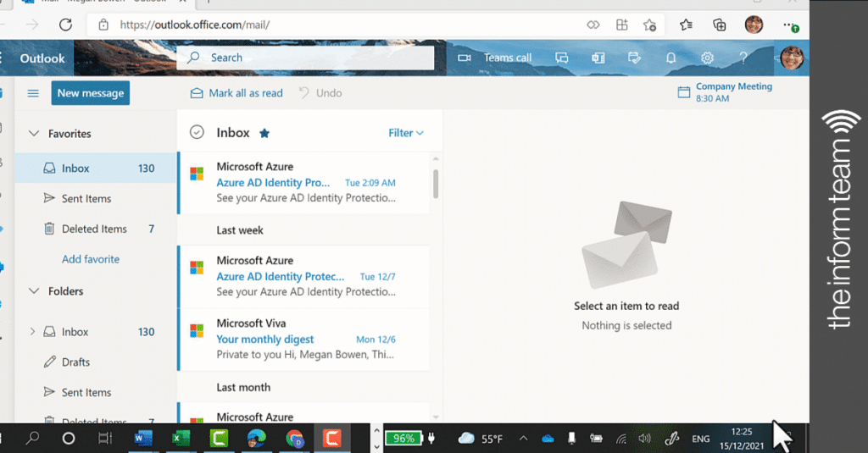Expand the Inbox folder under Folders

pos(32,332)
